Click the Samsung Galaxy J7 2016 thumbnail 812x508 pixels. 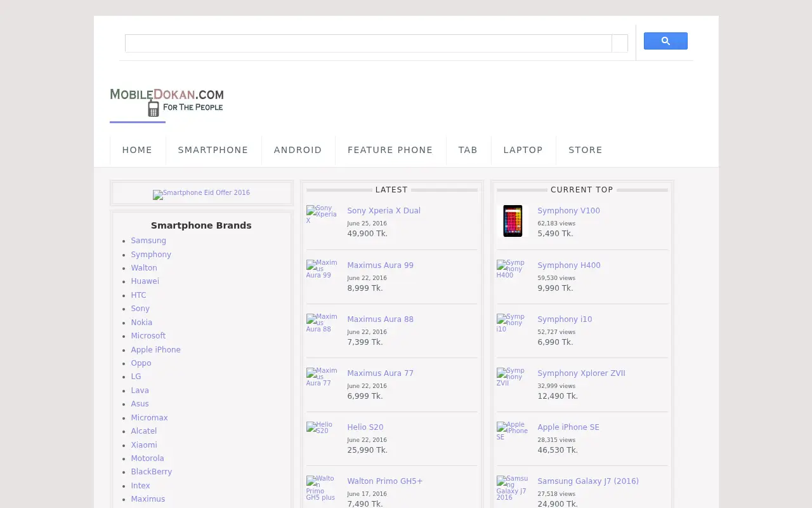[513, 488]
